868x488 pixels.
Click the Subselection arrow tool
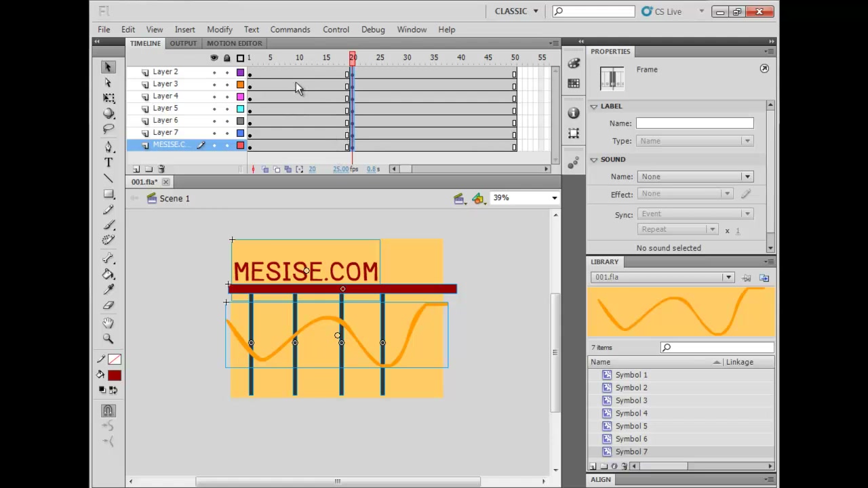[108, 83]
